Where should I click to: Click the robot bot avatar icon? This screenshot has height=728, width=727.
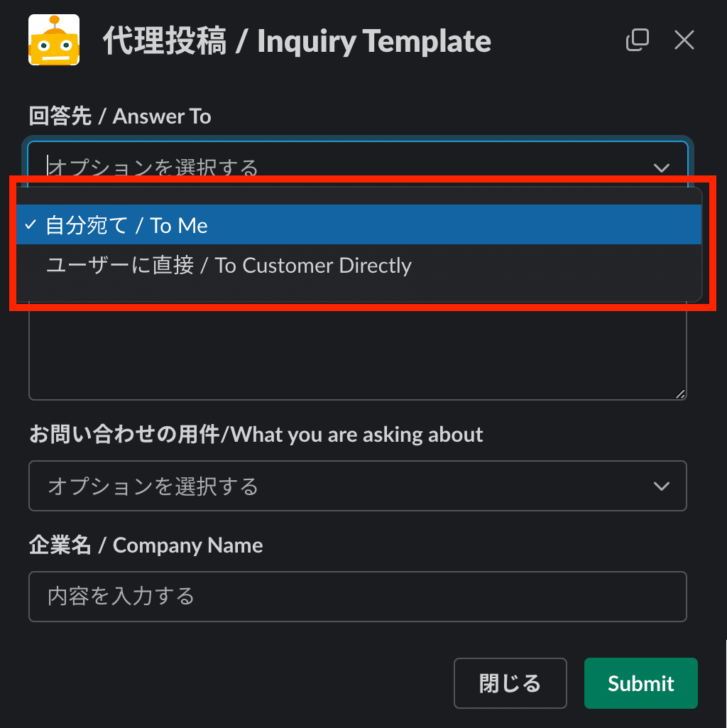(x=53, y=39)
